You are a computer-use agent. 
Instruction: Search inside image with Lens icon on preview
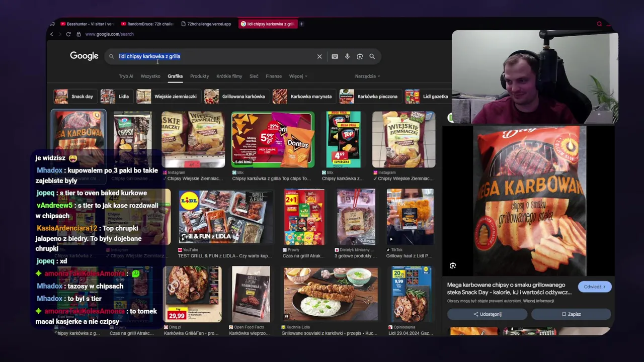pyautogui.click(x=453, y=265)
